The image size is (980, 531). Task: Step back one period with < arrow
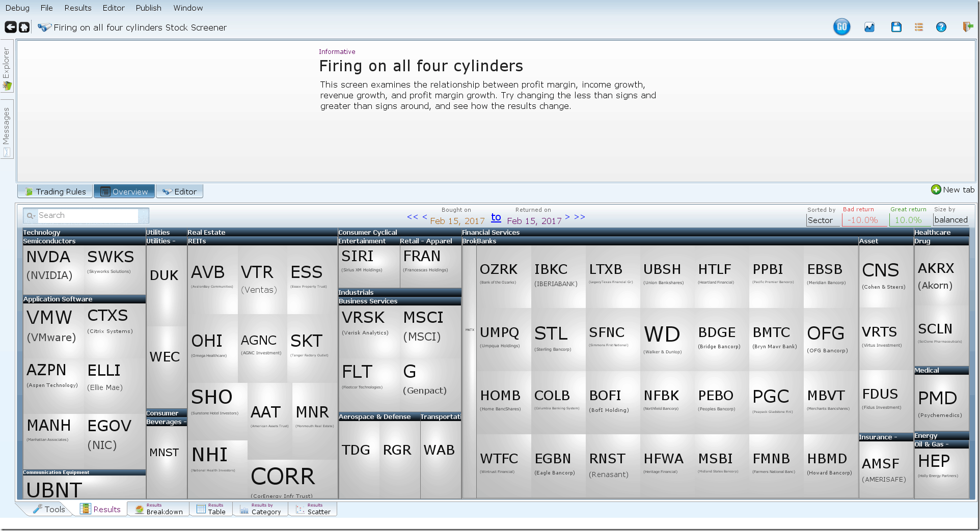425,217
